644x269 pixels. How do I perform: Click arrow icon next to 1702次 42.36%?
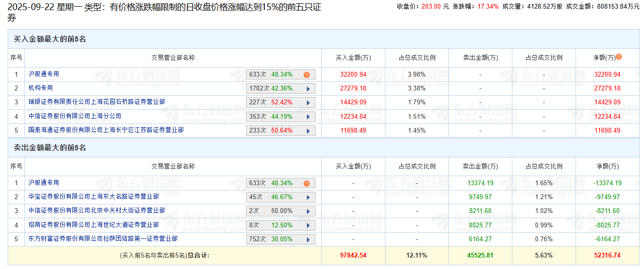click(308, 89)
